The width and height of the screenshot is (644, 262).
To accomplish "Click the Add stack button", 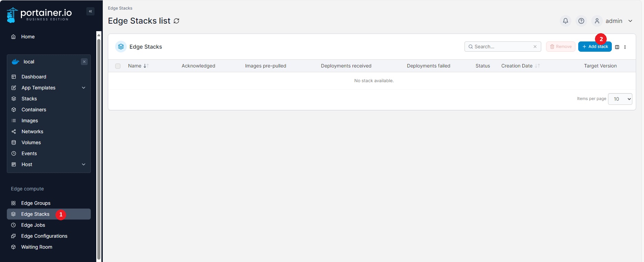I will (595, 47).
